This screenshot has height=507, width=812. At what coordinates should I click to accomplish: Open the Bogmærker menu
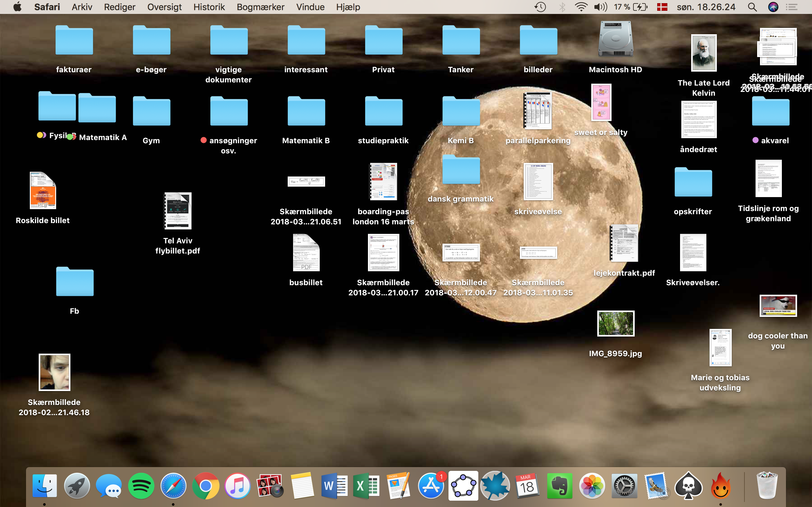[x=260, y=7]
